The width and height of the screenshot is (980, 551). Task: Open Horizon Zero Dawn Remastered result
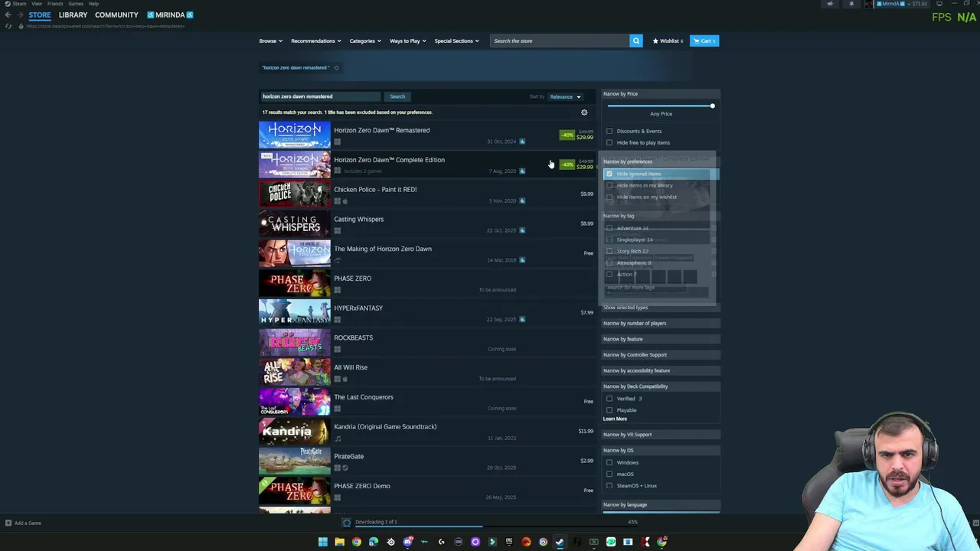point(426,135)
